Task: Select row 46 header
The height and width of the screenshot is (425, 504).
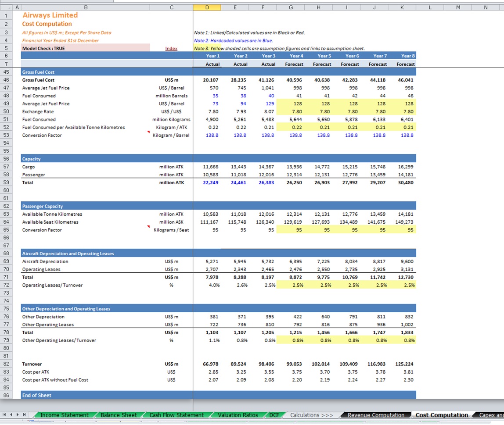Action: click(x=6, y=80)
